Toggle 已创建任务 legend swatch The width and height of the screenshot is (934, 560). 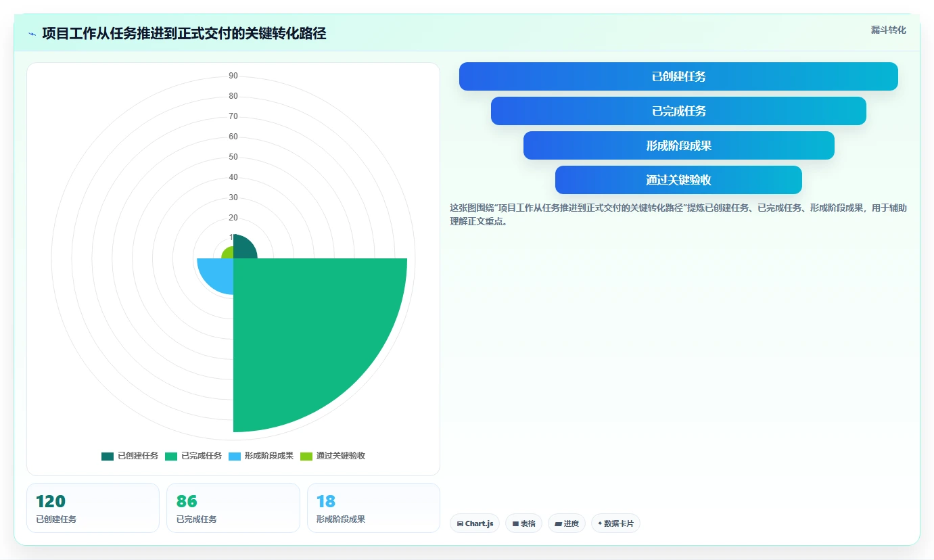point(108,456)
